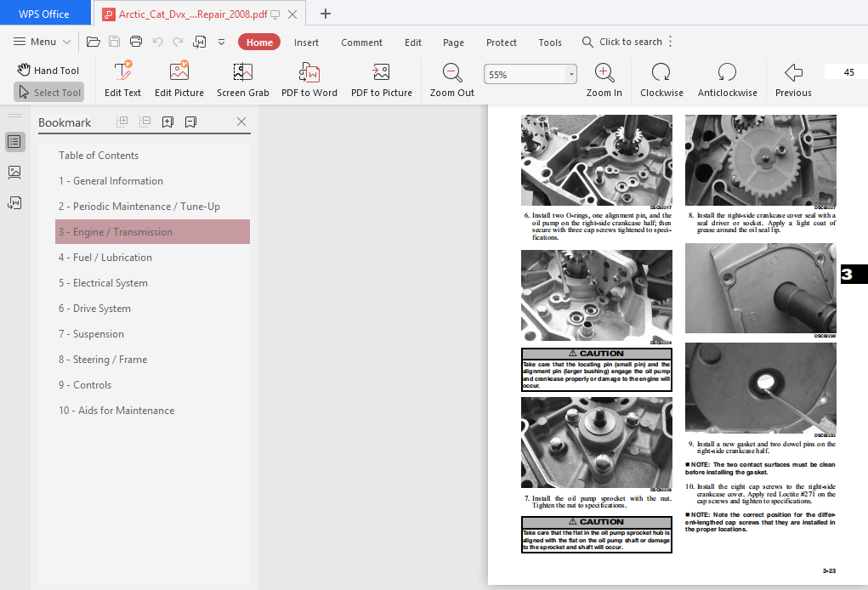Rotate page Clockwise

pos(661,79)
